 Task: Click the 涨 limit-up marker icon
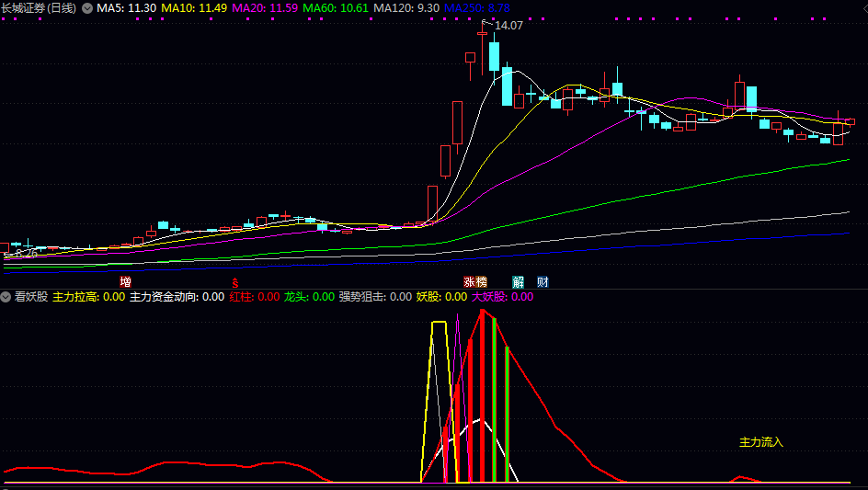pos(469,282)
